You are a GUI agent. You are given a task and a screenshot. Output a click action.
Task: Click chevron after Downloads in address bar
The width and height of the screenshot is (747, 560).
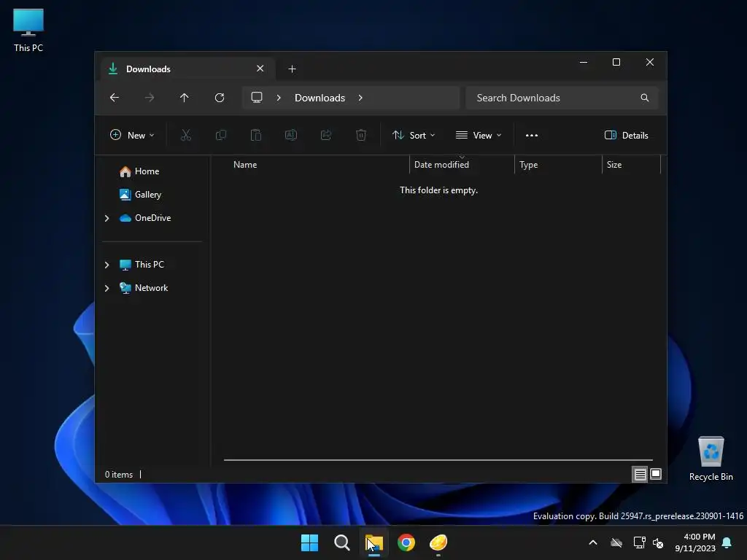[360, 98]
